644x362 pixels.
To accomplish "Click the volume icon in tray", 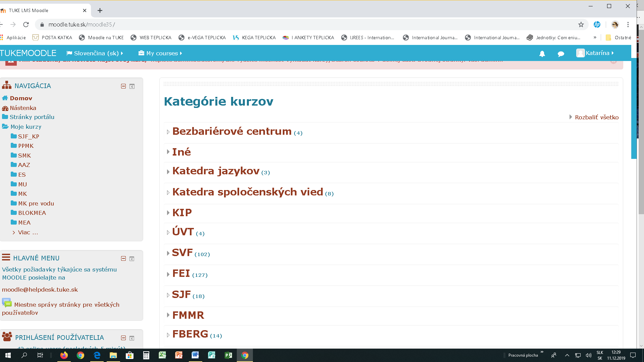I will (588, 355).
